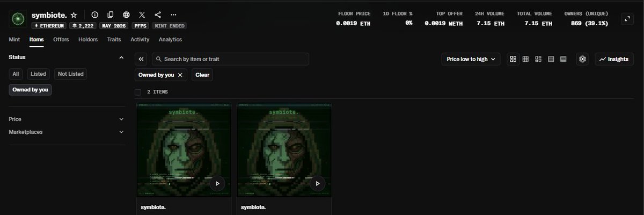
Task: Switch to mosaic layout view
Action: [x=538, y=59]
